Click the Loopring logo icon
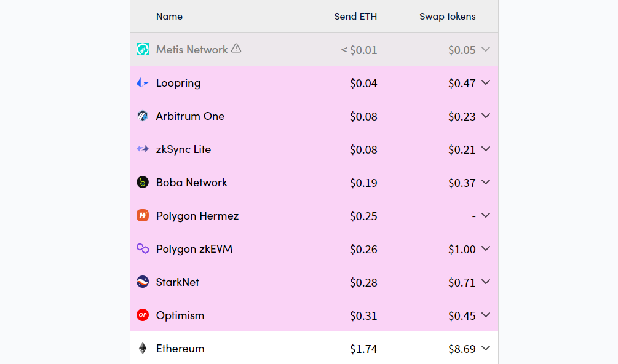Image resolution: width=618 pixels, height=364 pixels. (143, 83)
